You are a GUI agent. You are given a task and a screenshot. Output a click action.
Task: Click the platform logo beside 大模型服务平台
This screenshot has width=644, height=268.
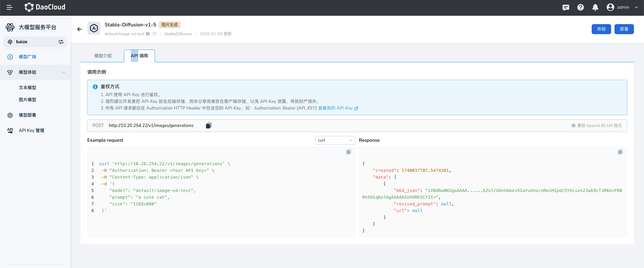(10, 27)
